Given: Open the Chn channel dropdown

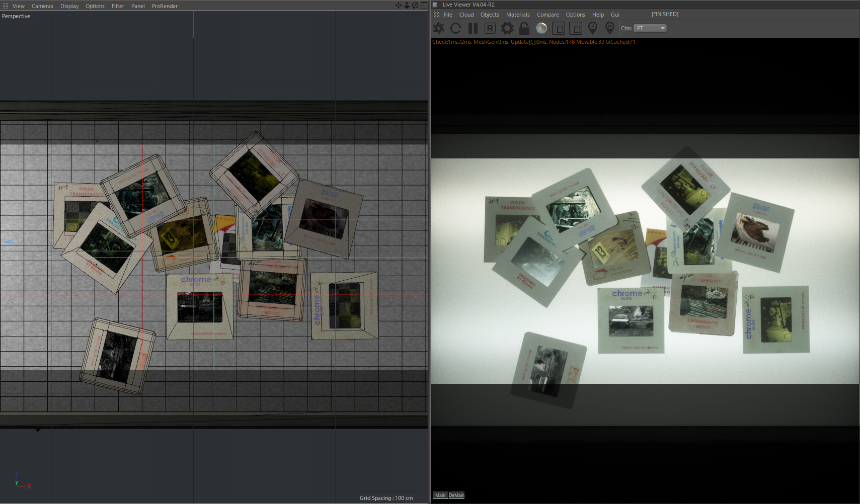Looking at the screenshot, I should (650, 28).
